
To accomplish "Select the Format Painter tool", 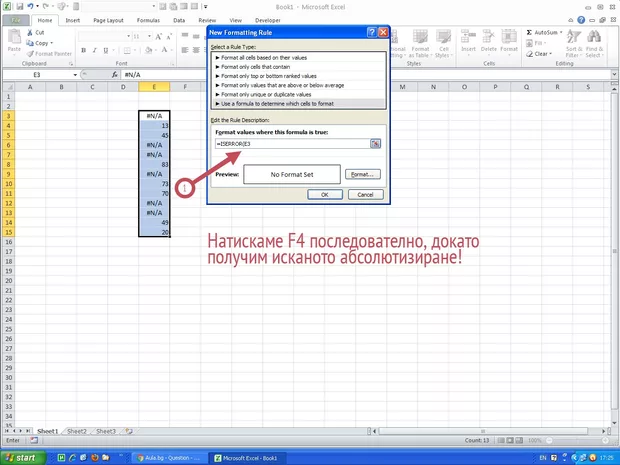I will pos(49,53).
